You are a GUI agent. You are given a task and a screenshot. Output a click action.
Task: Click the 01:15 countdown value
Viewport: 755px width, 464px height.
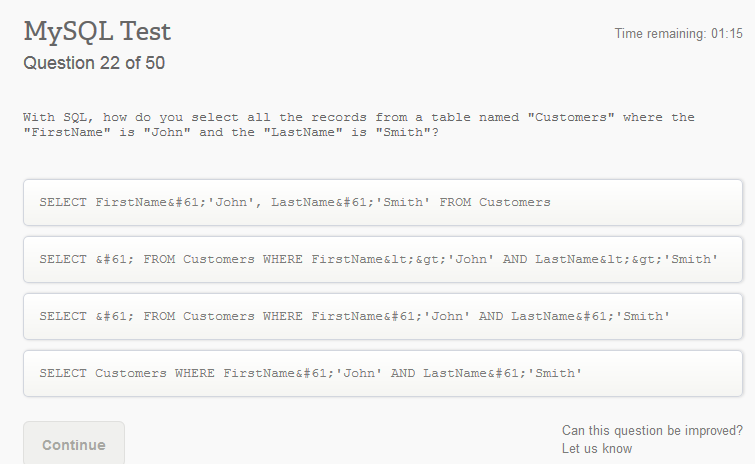[x=727, y=34]
